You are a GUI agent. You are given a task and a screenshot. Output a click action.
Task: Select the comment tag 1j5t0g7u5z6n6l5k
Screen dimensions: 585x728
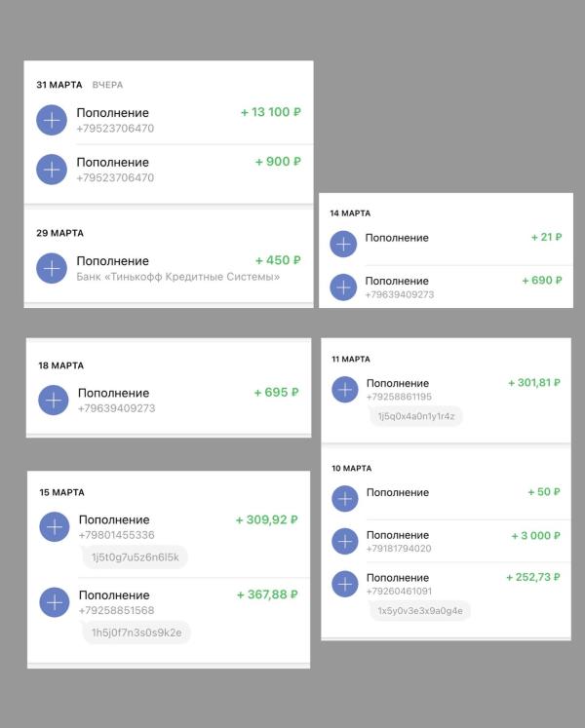136,557
